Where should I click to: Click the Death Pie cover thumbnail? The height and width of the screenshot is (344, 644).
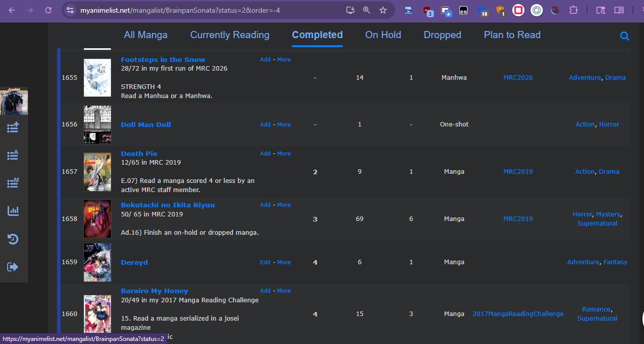(97, 172)
